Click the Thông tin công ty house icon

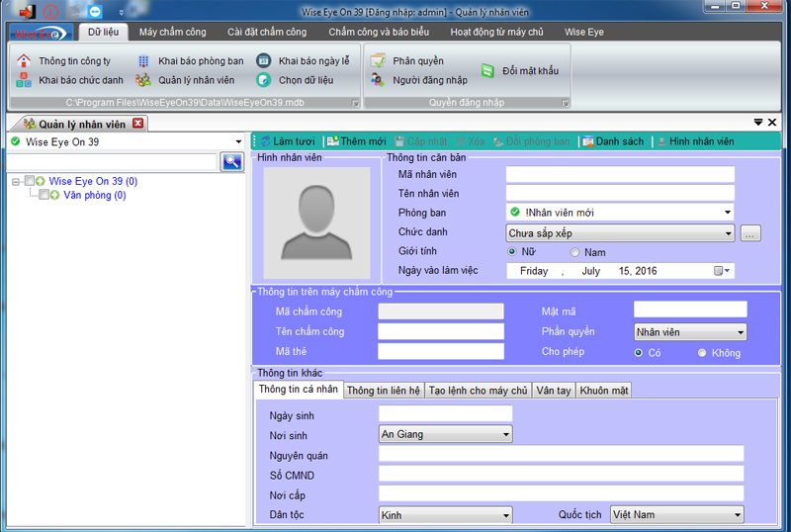click(x=24, y=61)
